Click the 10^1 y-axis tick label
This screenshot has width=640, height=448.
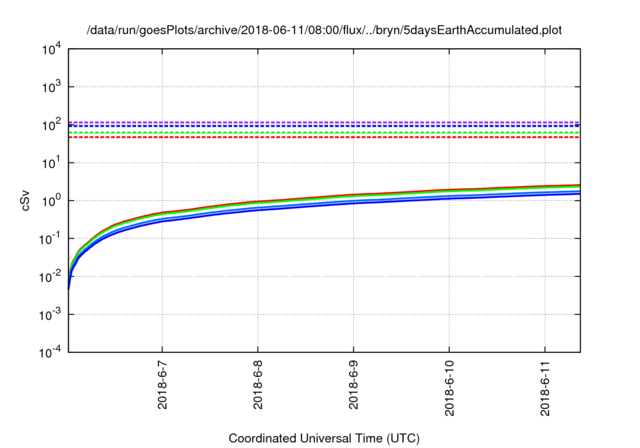pos(53,162)
